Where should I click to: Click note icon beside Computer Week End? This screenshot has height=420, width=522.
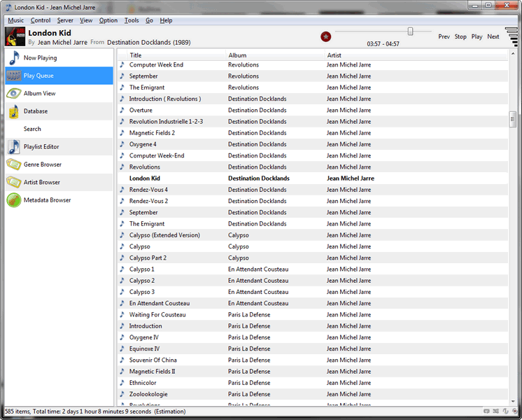click(122, 64)
